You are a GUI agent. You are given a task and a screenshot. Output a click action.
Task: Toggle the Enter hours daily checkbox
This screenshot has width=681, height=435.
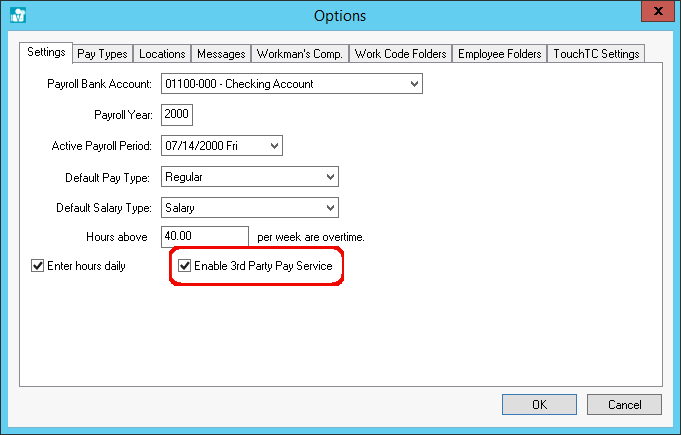(39, 266)
